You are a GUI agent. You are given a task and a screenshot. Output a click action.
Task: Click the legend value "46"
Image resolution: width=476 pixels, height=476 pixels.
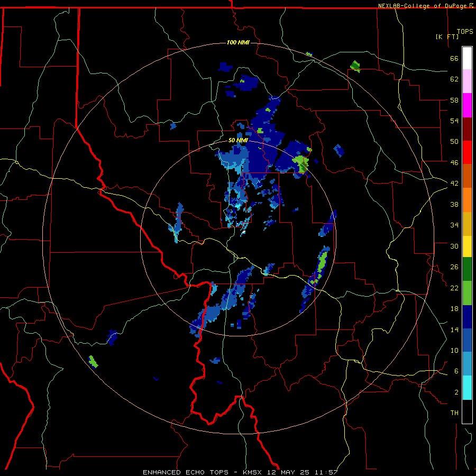(x=454, y=163)
